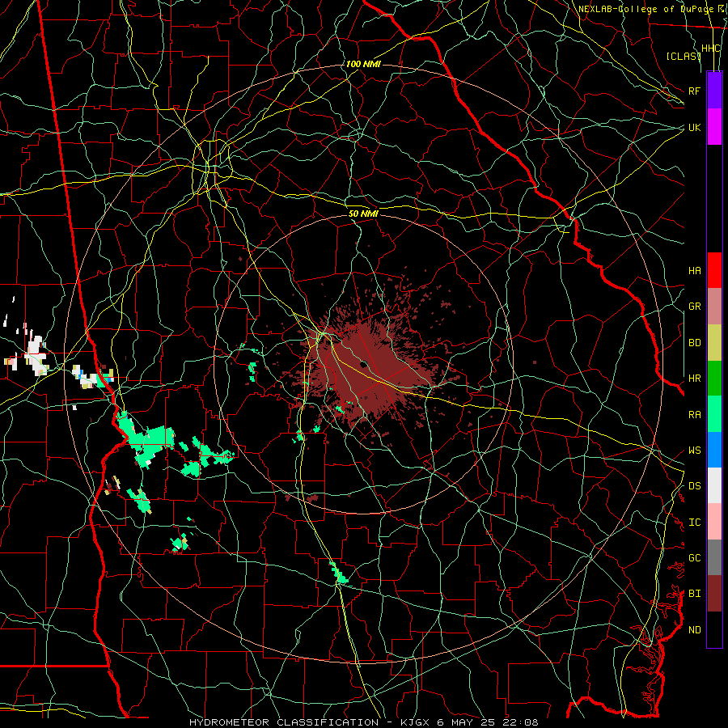
Task: Click the HR dark green legend swatch
Action: pyautogui.click(x=714, y=379)
